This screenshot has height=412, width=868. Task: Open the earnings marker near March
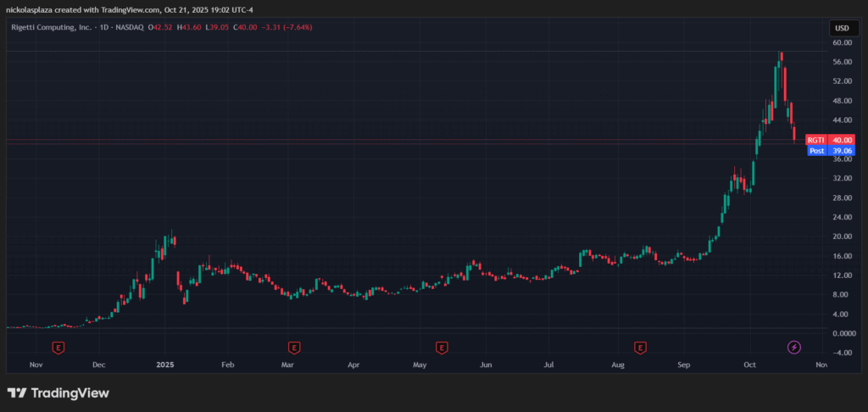[x=294, y=347]
